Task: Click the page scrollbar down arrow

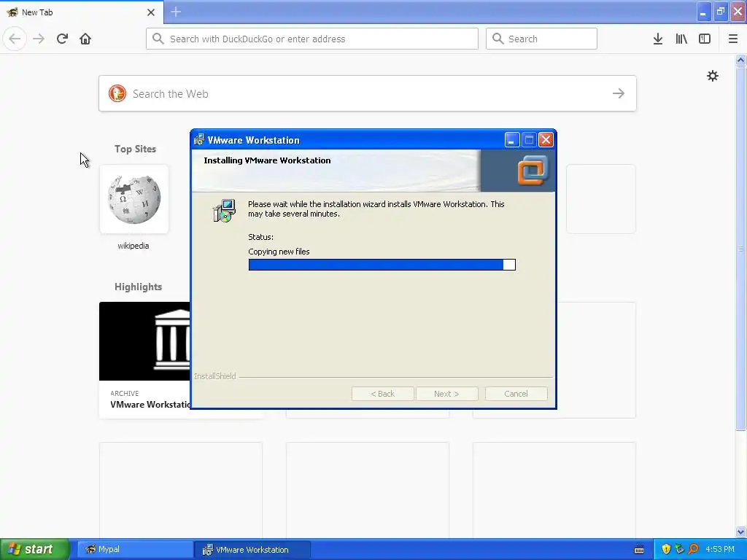Action: tap(740, 532)
